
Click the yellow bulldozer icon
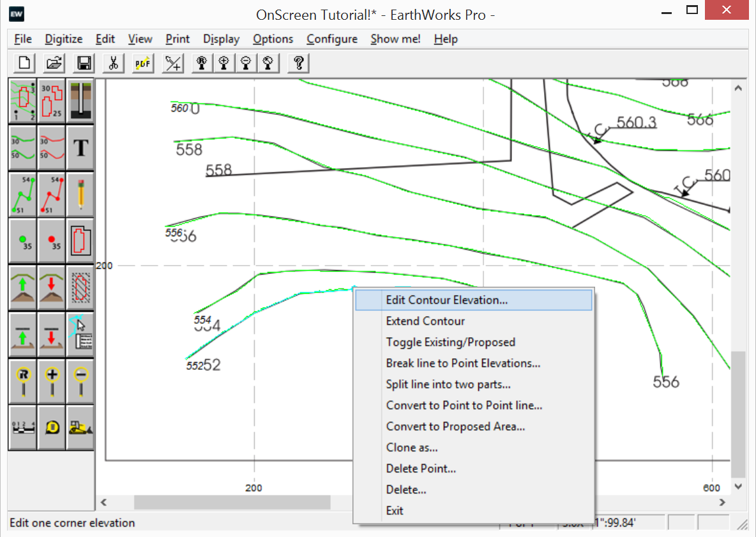click(x=80, y=428)
